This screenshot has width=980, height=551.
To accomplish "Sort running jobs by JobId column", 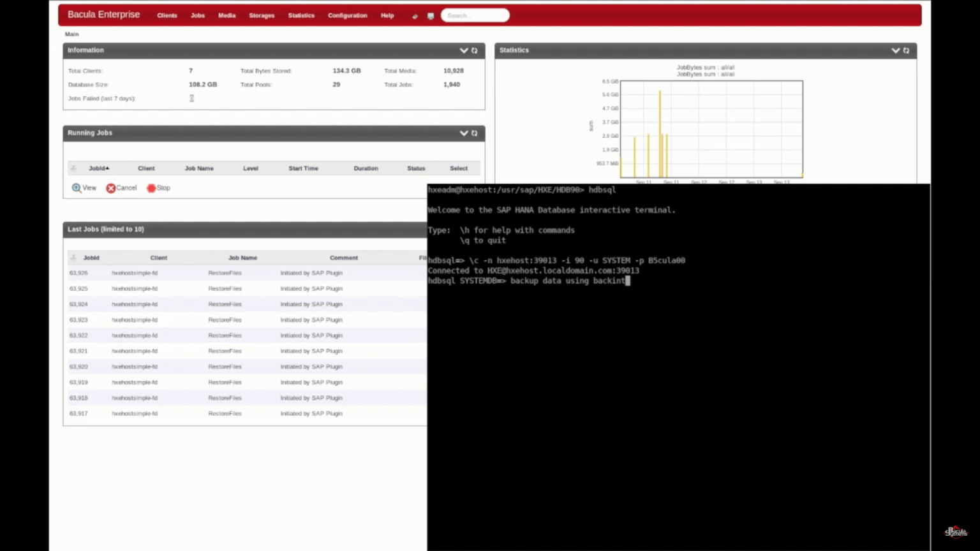I will 98,168.
